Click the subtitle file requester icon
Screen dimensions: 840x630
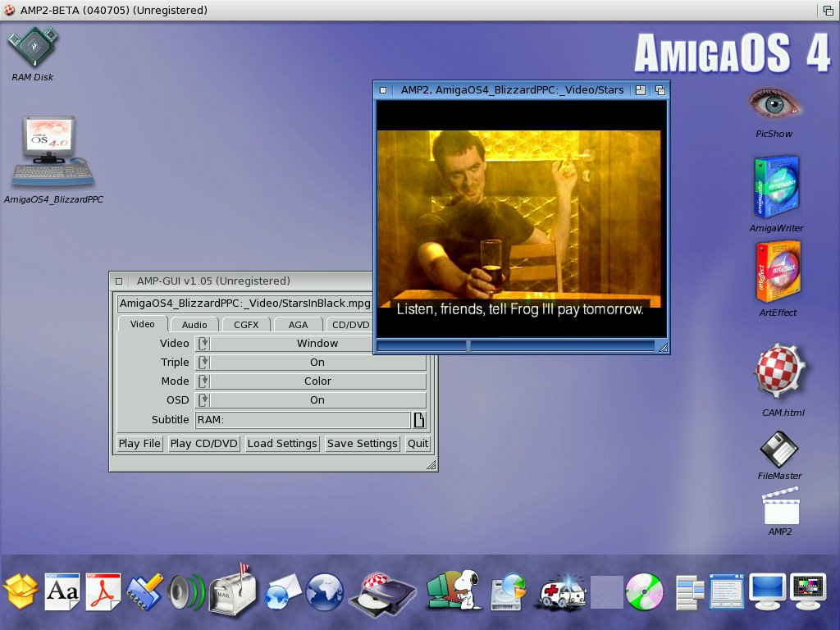419,420
